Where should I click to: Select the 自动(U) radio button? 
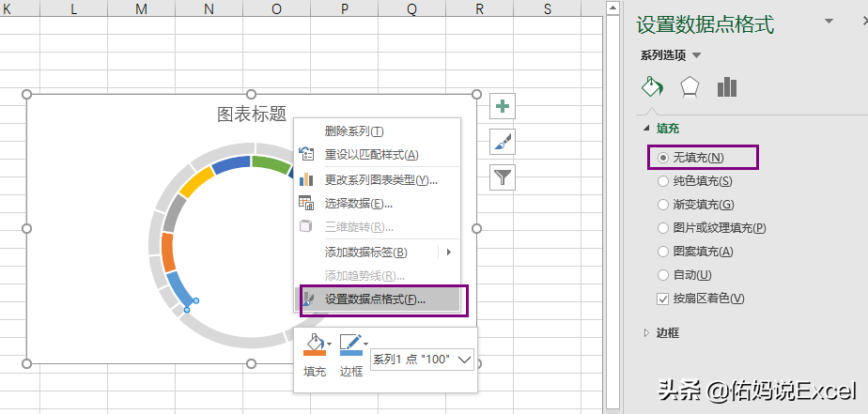[x=662, y=274]
